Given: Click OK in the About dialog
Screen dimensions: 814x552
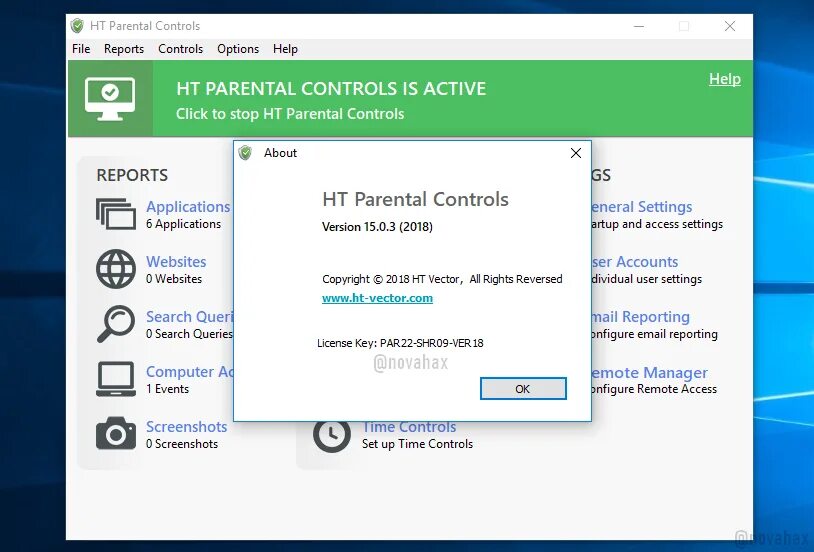Looking at the screenshot, I should coord(523,388).
